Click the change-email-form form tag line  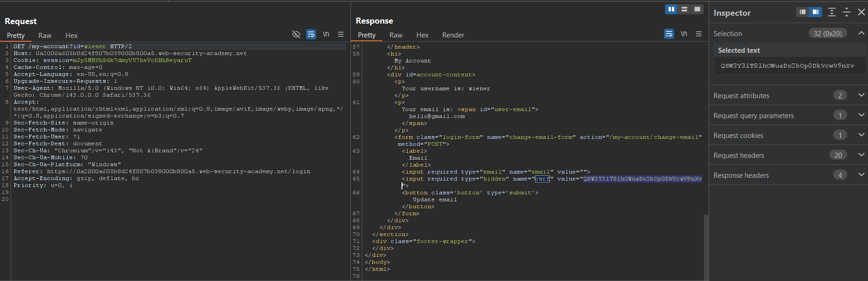(x=548, y=140)
